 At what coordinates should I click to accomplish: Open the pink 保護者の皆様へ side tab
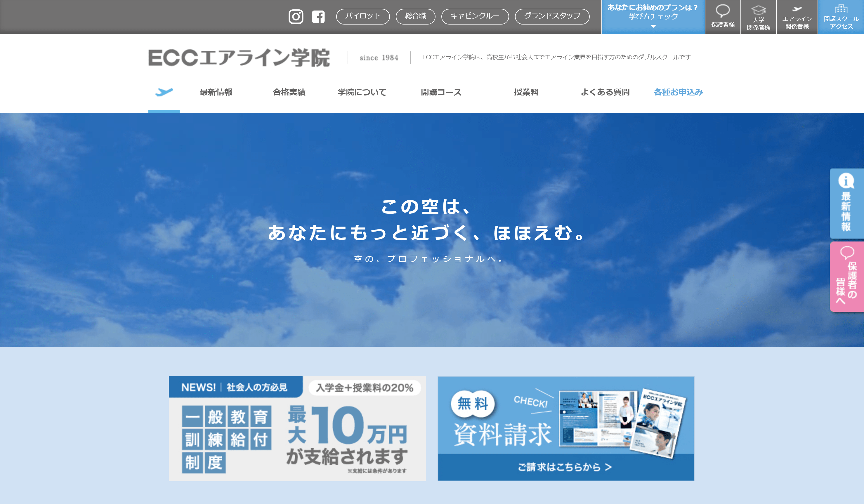(846, 277)
